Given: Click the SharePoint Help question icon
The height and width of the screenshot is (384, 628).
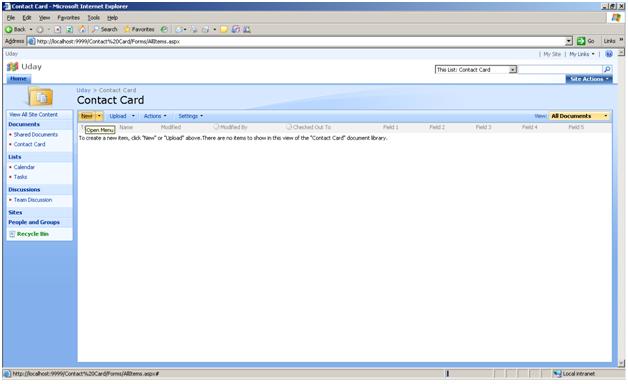Looking at the screenshot, I should pos(609,54).
